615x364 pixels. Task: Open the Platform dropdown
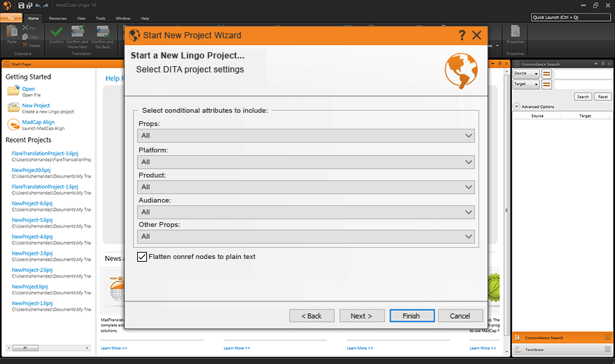tap(306, 162)
